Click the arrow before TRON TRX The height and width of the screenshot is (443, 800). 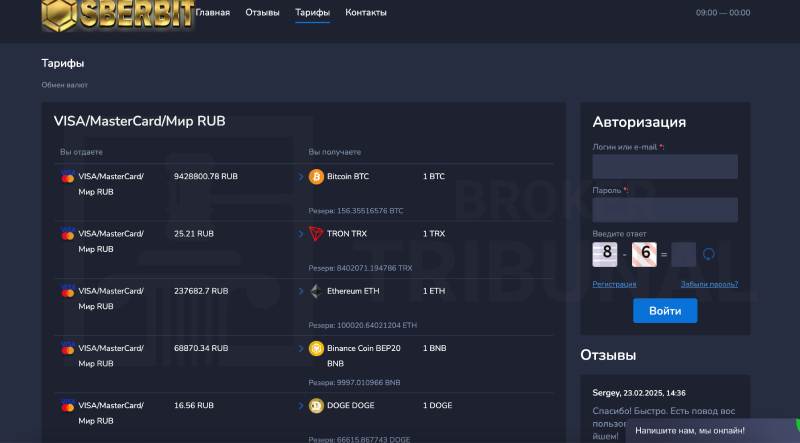301,234
